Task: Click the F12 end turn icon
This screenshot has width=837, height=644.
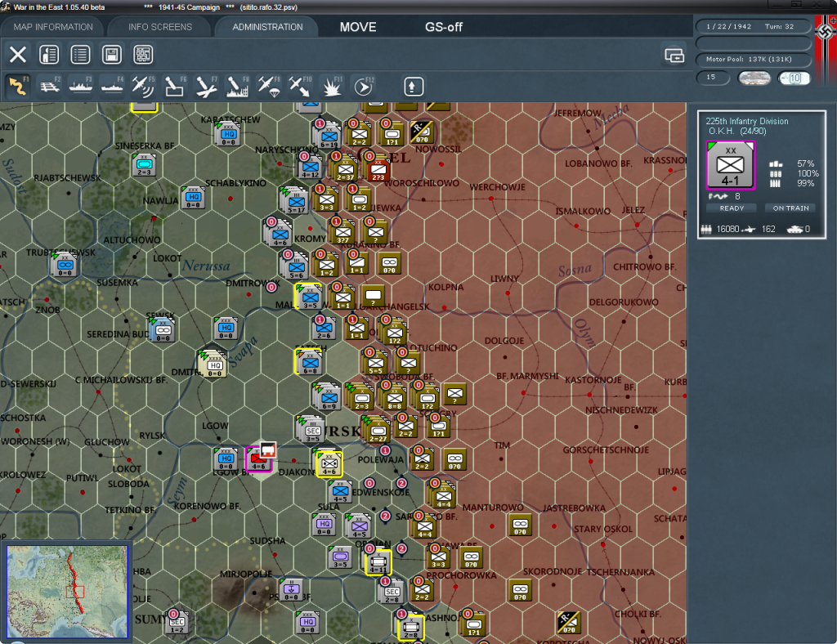Action: (x=363, y=87)
